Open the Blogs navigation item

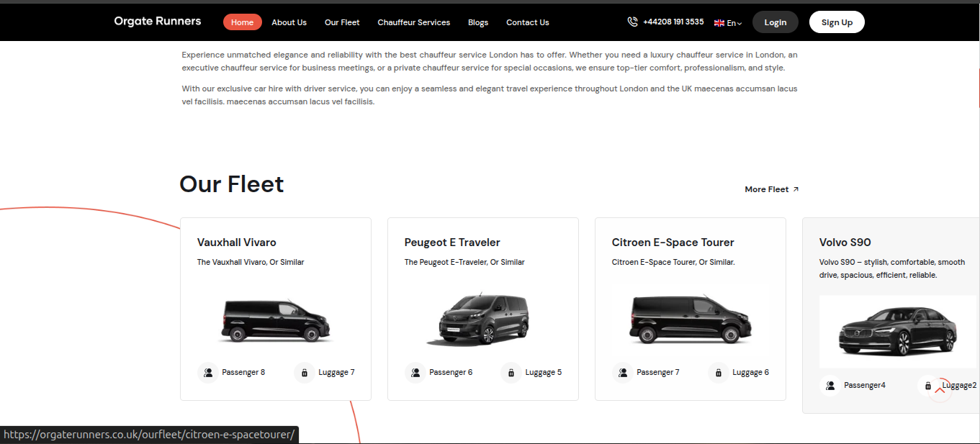click(x=478, y=22)
